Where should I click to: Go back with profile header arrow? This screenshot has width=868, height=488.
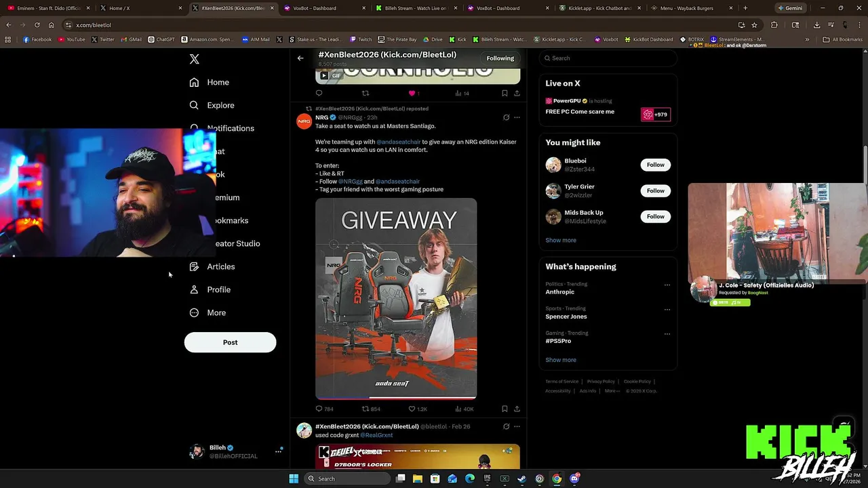(300, 58)
